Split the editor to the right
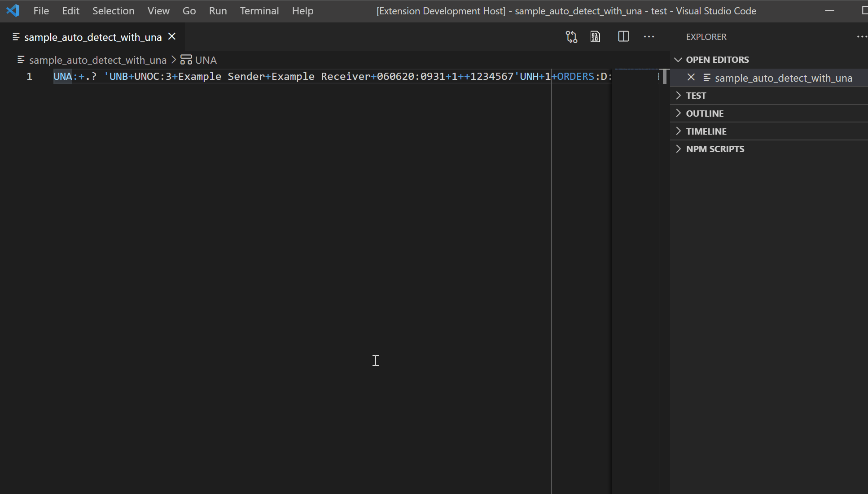The image size is (868, 494). [623, 37]
